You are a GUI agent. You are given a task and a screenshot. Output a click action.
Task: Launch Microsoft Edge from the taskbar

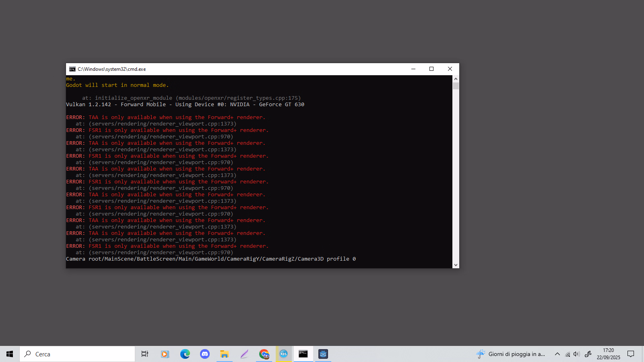tap(185, 354)
